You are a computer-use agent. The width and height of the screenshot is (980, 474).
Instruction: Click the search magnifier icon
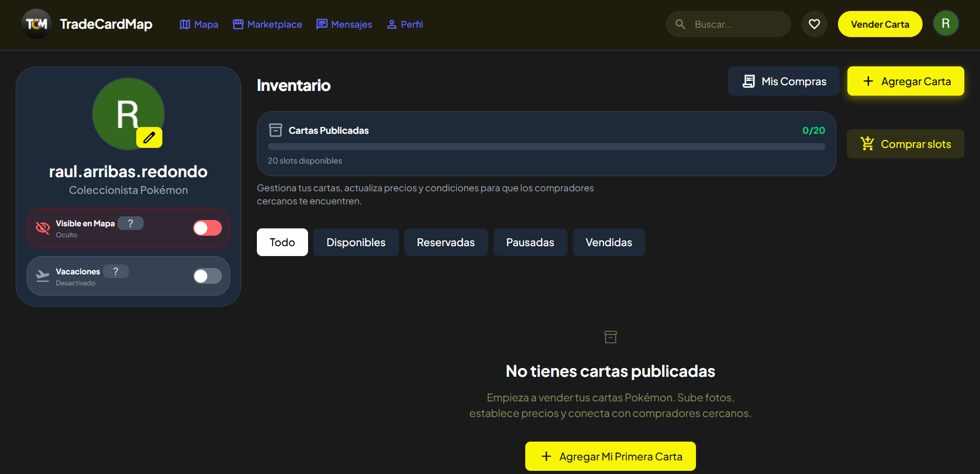680,24
